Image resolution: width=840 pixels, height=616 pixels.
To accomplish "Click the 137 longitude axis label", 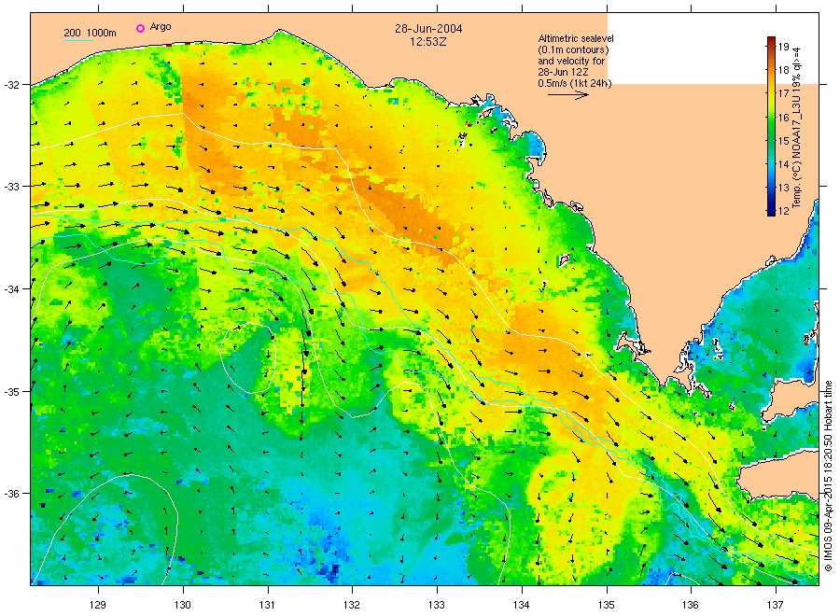I will (x=776, y=605).
